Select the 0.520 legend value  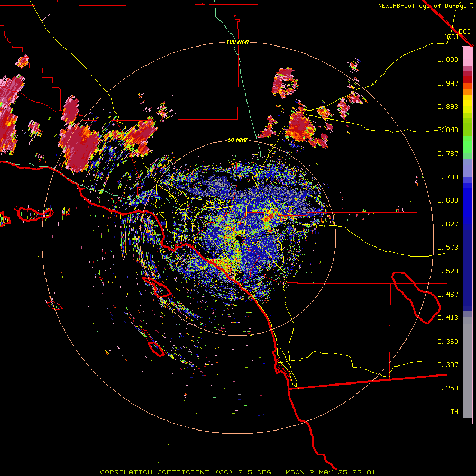tap(448, 271)
